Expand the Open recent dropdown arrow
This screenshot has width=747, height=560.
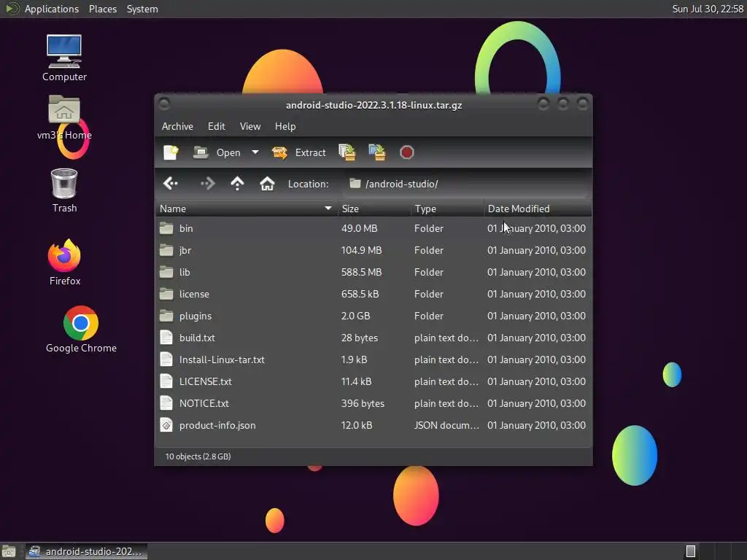click(x=255, y=152)
